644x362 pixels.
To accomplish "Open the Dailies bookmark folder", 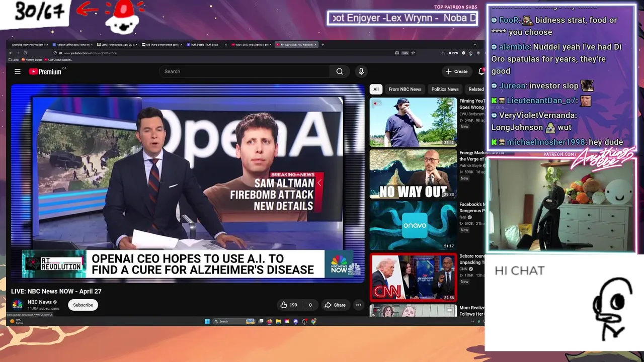I will [x=14, y=60].
